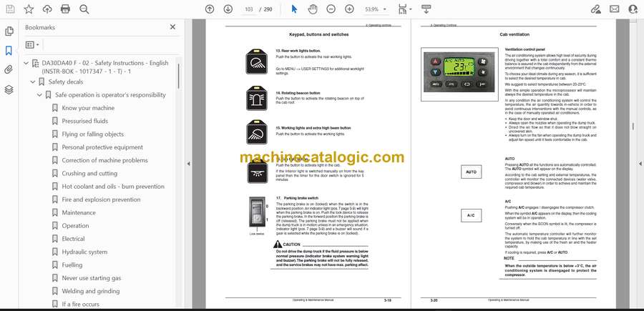Select the Bookmarks panel icon
This screenshot has width=644, height=311.
[9, 51]
